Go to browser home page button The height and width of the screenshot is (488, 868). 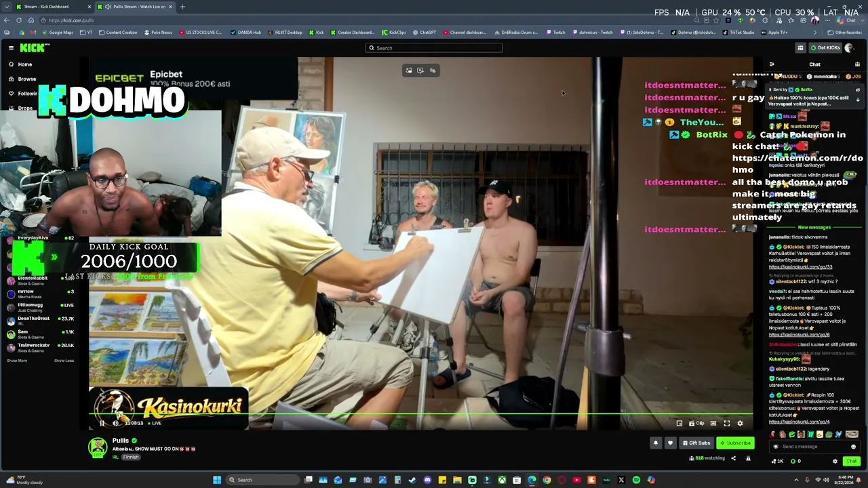click(31, 20)
